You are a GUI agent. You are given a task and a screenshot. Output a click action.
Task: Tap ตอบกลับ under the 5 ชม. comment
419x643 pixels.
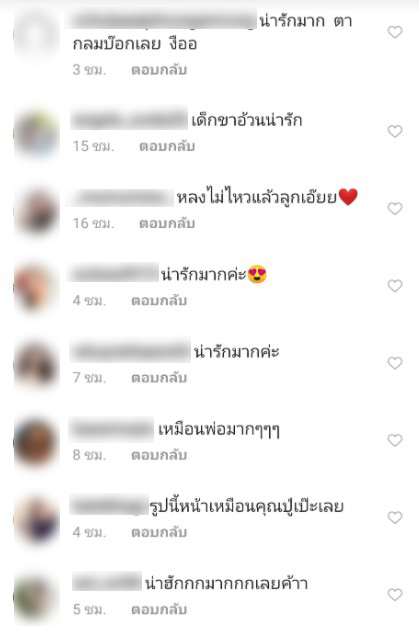159,609
